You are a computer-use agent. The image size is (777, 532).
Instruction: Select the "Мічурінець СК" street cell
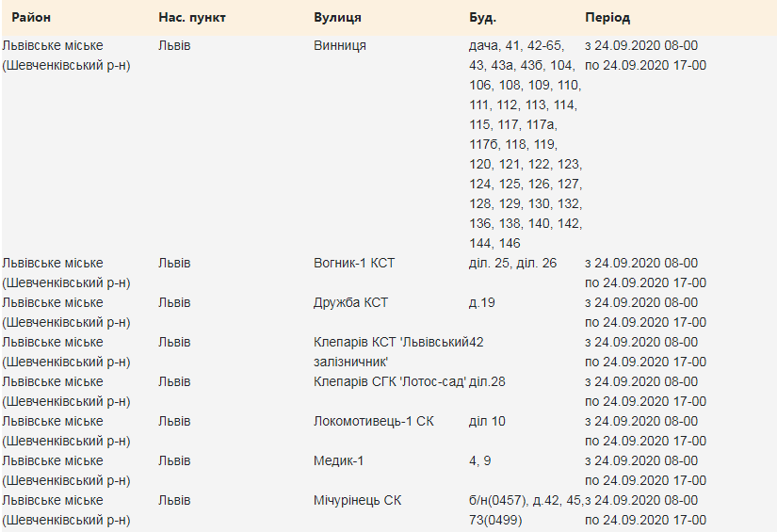357,500
